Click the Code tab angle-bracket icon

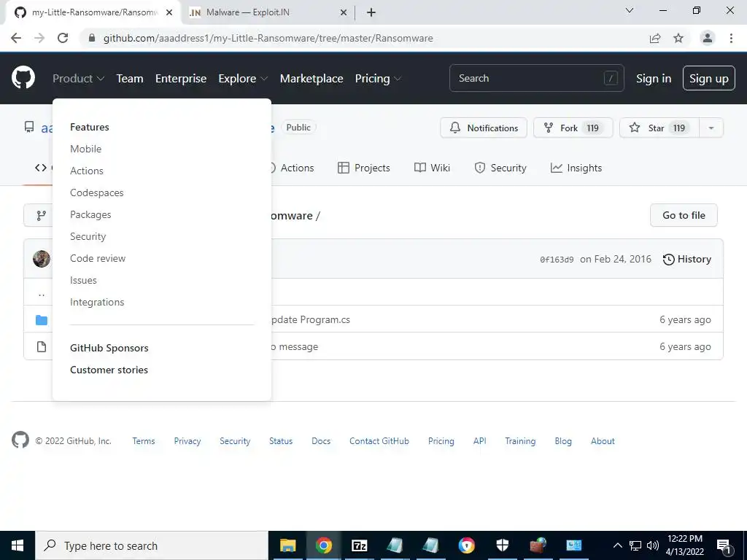[x=41, y=168]
